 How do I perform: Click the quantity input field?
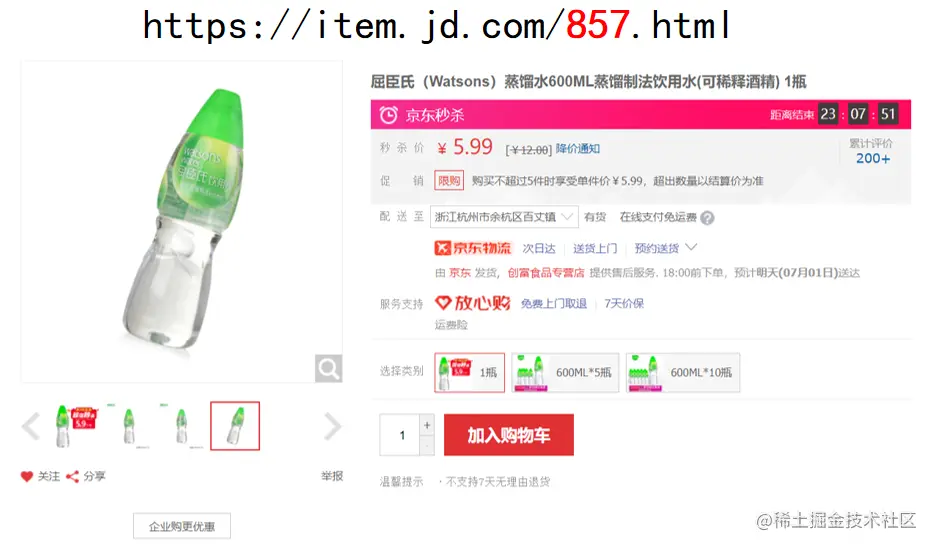(x=400, y=435)
